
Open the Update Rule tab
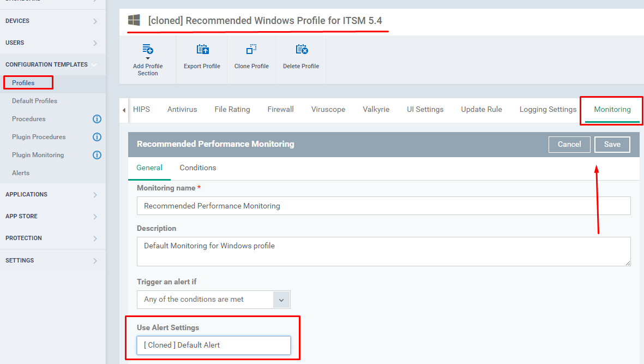(482, 109)
